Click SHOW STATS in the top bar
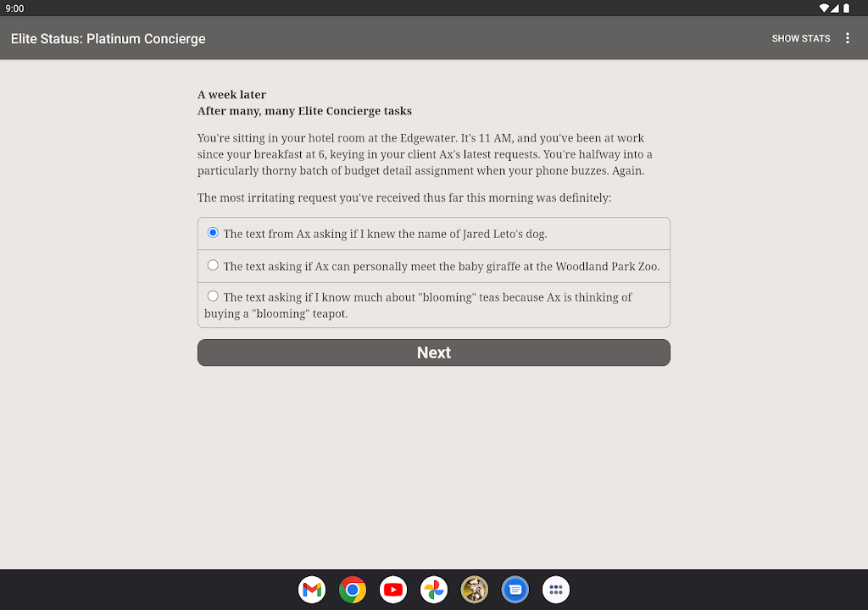This screenshot has width=868, height=610. (x=800, y=39)
